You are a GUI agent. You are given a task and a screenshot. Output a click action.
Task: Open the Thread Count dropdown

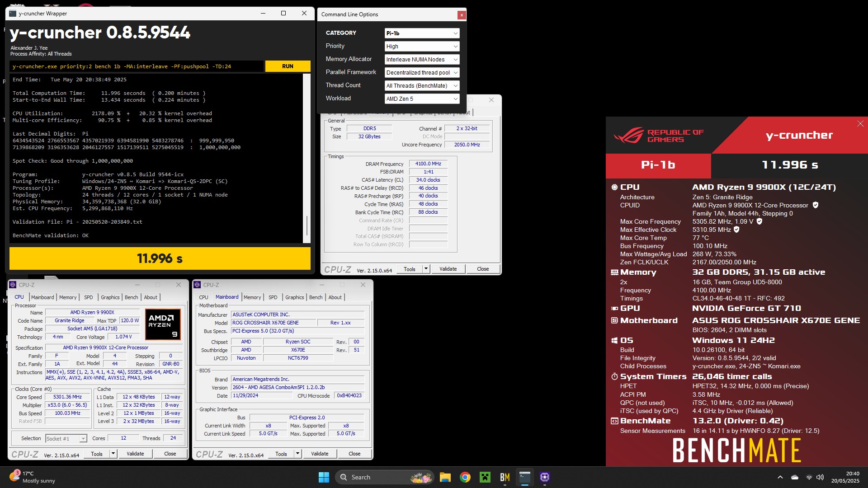(422, 86)
